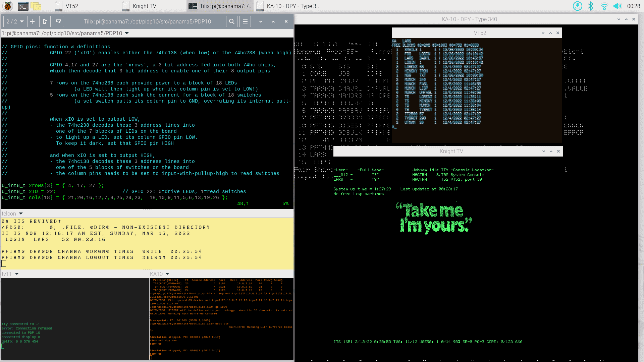Add terminal below in Tilix
Image resolution: width=644 pixels, height=362 pixels.
pos(58,21)
